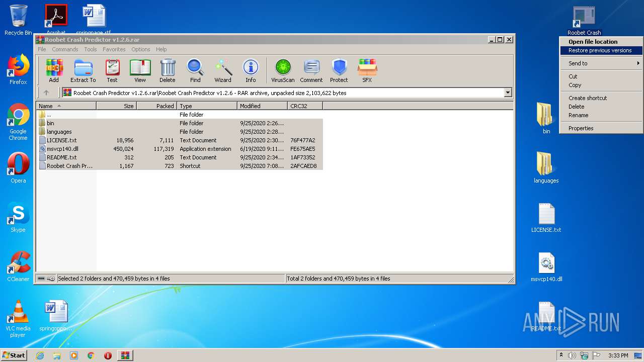The image size is (644, 362).
Task: Choose Restore previous versions
Action: tap(601, 50)
